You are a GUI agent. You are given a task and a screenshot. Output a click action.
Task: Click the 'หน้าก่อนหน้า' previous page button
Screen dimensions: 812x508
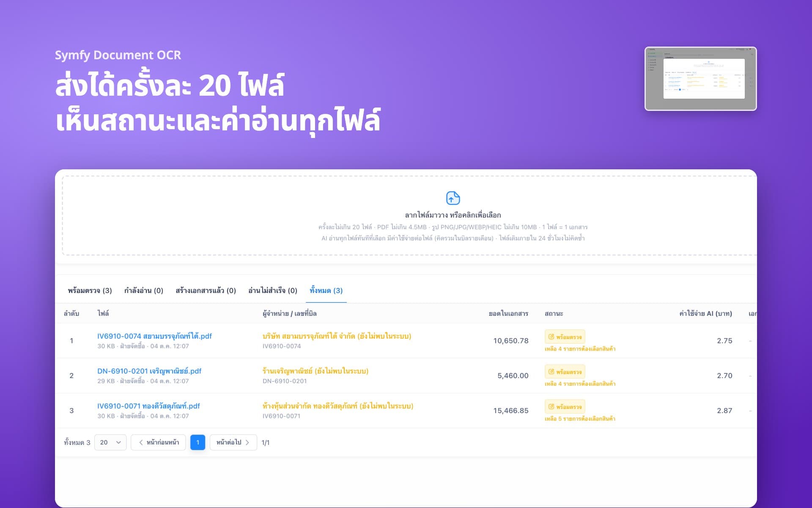pyautogui.click(x=158, y=442)
